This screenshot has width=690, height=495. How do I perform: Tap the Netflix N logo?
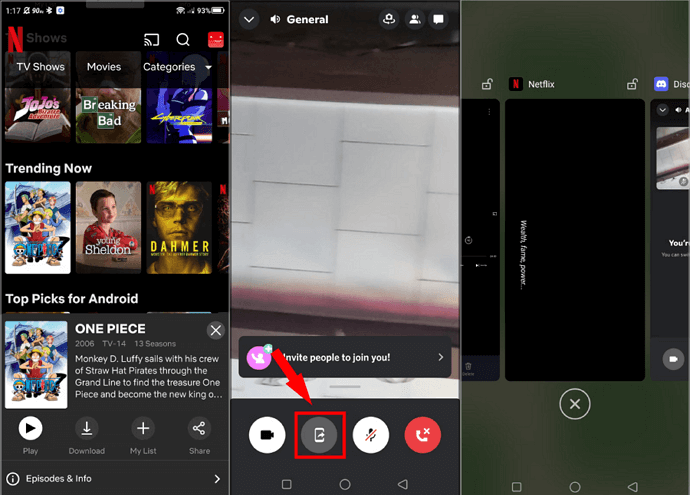[x=15, y=39]
